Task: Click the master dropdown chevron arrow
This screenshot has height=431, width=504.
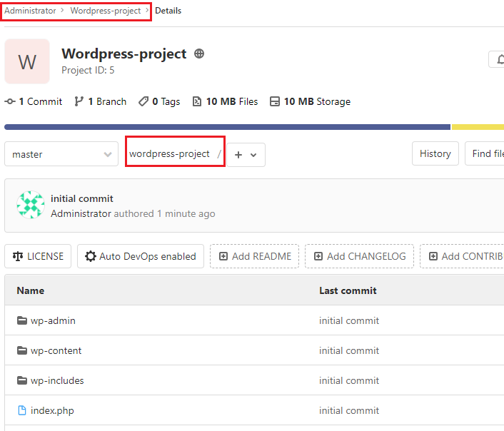Action: [108, 155]
